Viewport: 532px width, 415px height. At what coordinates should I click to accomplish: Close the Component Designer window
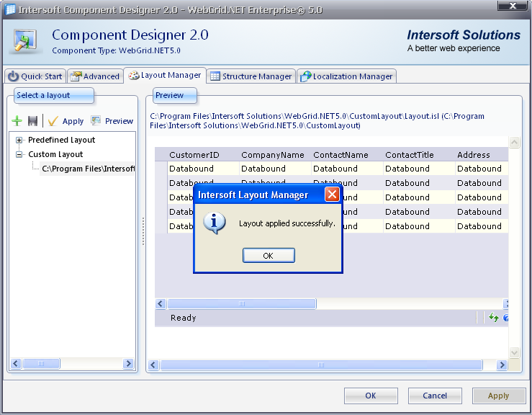click(x=513, y=6)
